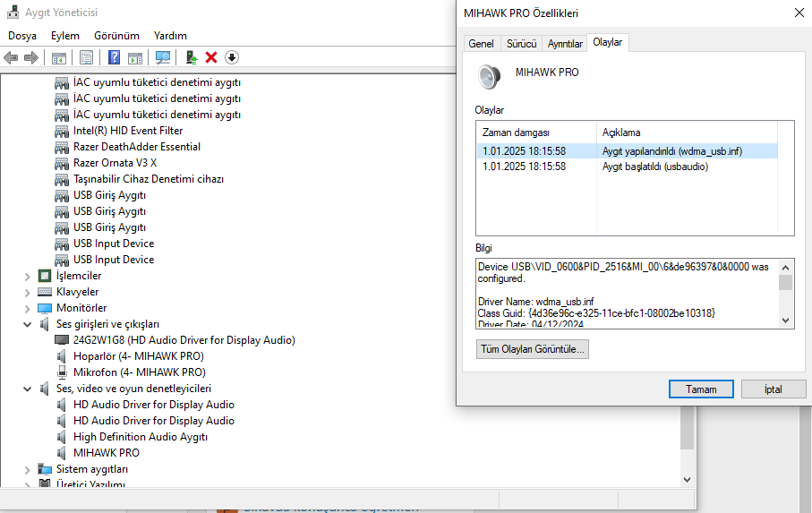Click the speaker icon beside Hoparlör (4- MIHAWK PRO)

pyautogui.click(x=62, y=356)
